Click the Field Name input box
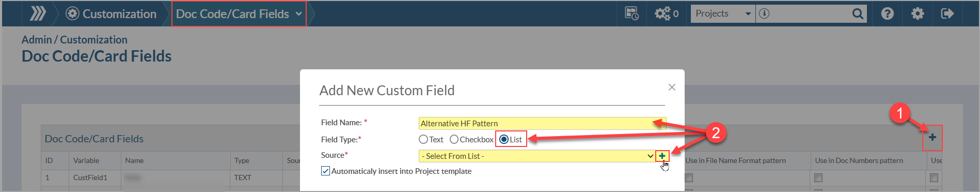This screenshot has height=192, width=980. pyautogui.click(x=542, y=123)
